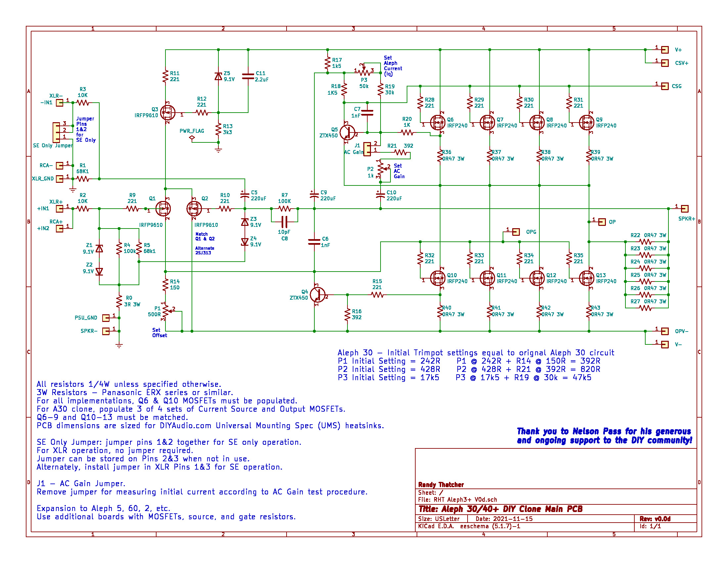Select the R11 221 resistor
The height and width of the screenshot is (563, 728).
pyautogui.click(x=166, y=77)
